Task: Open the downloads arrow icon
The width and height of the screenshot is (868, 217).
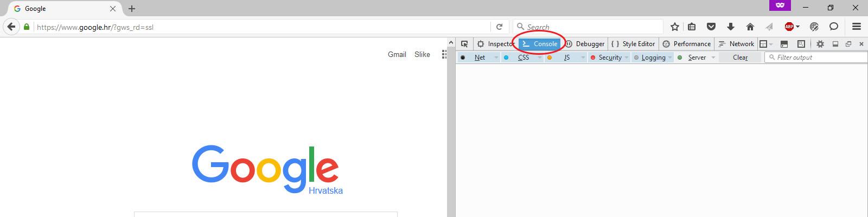Action: click(731, 27)
